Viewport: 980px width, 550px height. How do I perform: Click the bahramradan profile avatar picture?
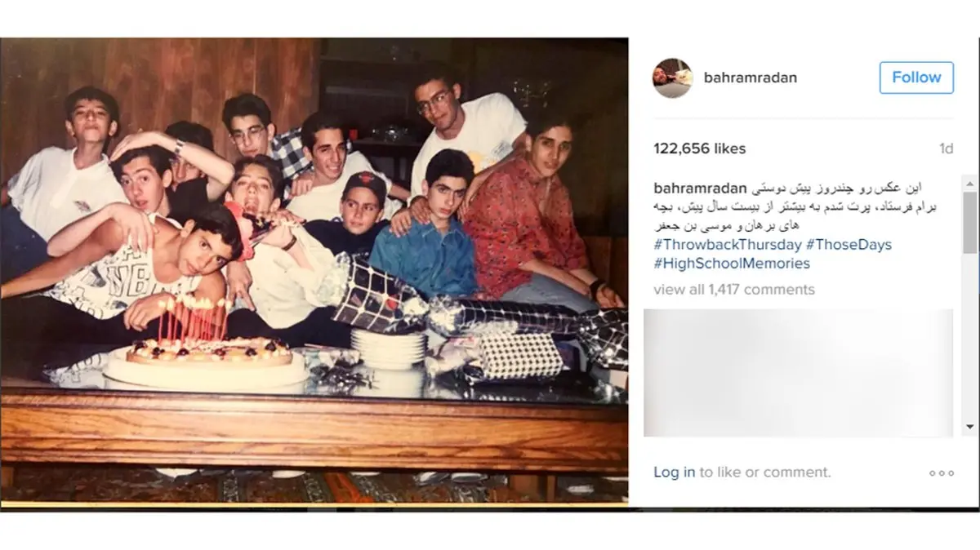(673, 78)
